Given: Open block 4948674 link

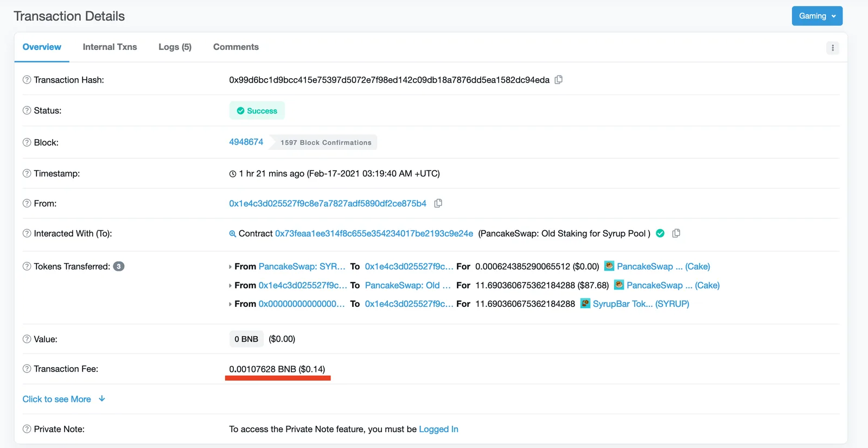Looking at the screenshot, I should [246, 142].
